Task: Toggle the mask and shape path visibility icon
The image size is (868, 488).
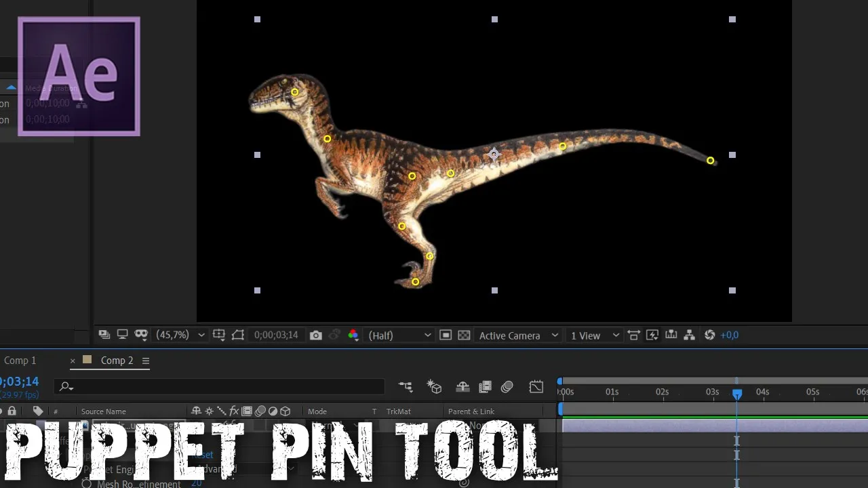Action: [x=141, y=335]
